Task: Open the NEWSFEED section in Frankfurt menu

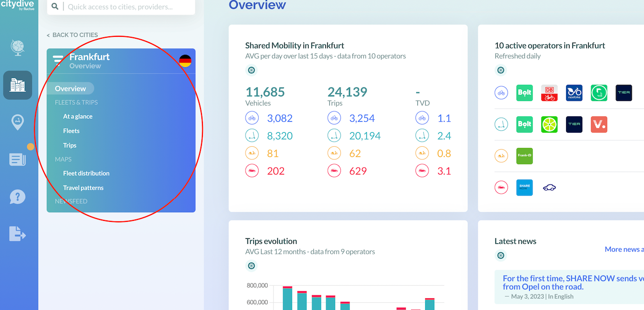Action: coord(71,201)
